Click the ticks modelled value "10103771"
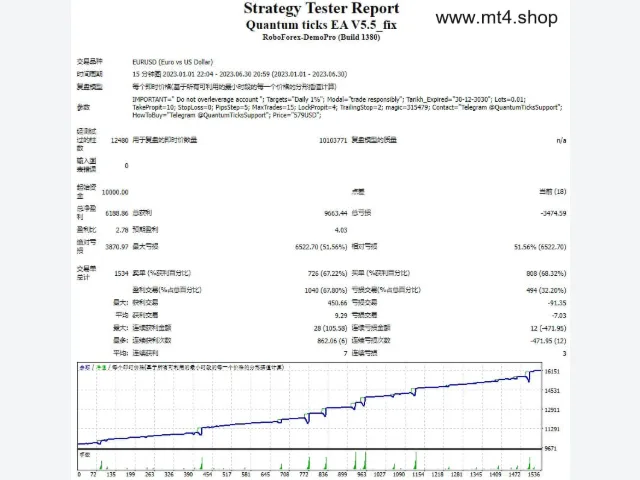The image size is (640, 480). [333, 140]
